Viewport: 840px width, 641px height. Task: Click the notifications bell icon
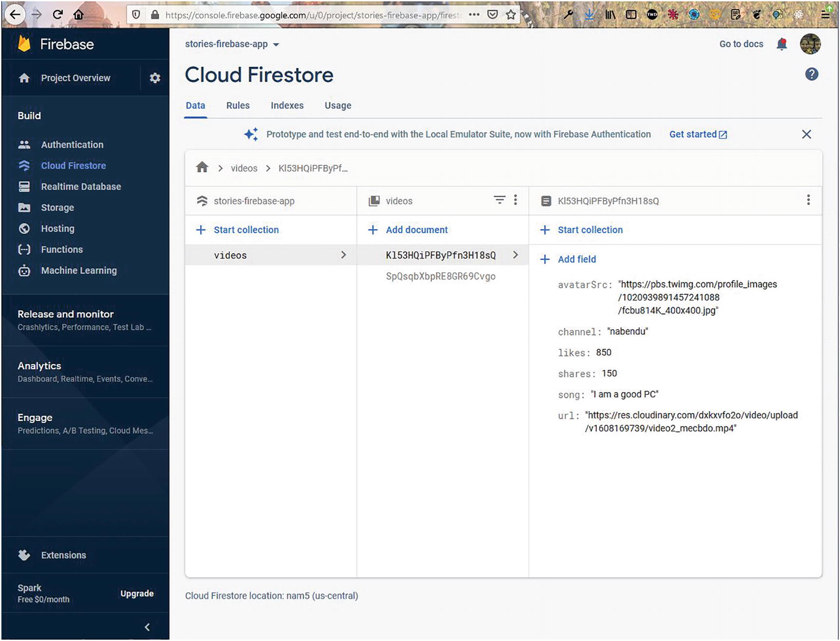(x=782, y=44)
